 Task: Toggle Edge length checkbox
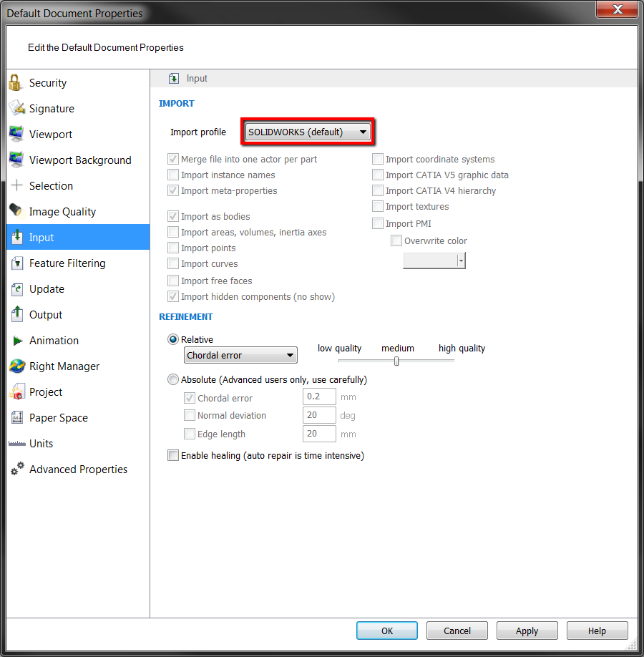coord(190,434)
